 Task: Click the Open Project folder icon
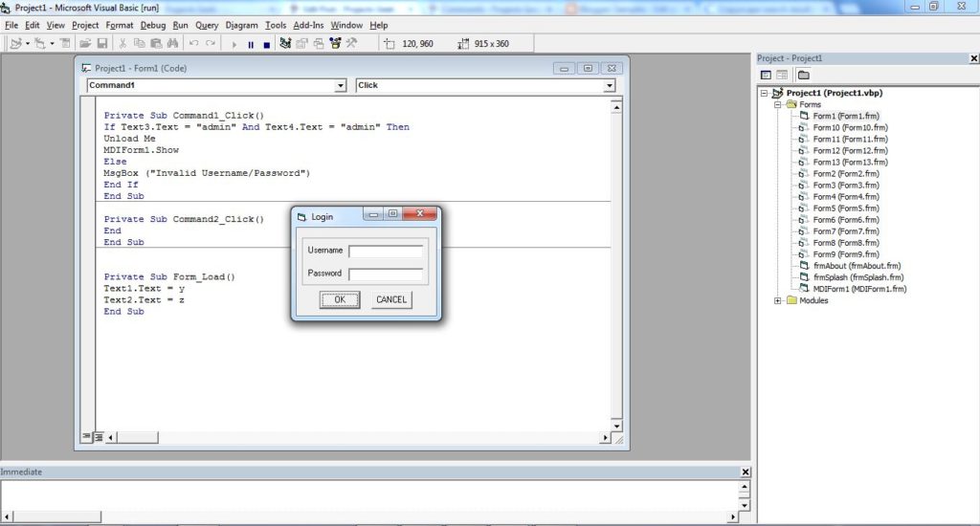(85, 44)
